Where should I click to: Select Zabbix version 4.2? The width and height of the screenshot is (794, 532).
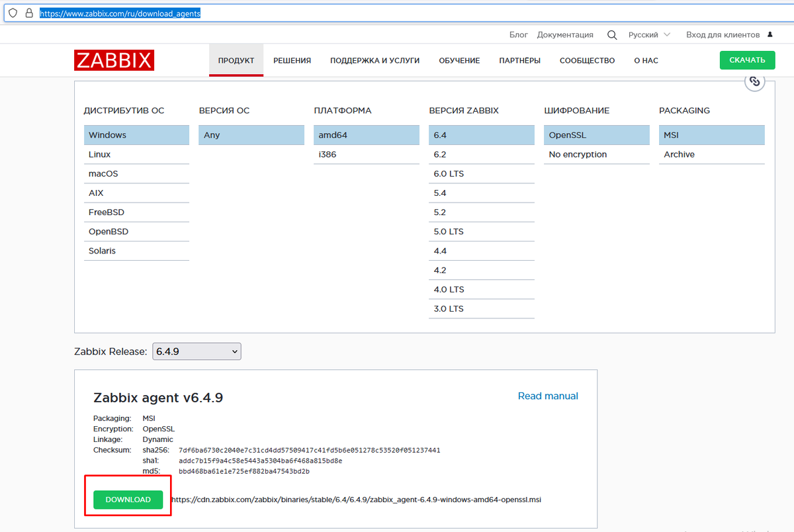[482, 270]
